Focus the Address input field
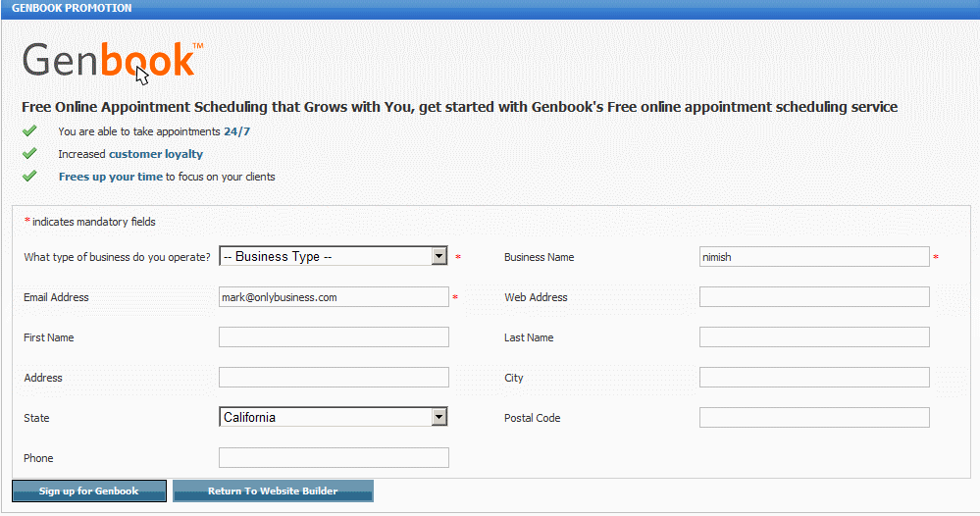This screenshot has width=980, height=516. pos(334,378)
